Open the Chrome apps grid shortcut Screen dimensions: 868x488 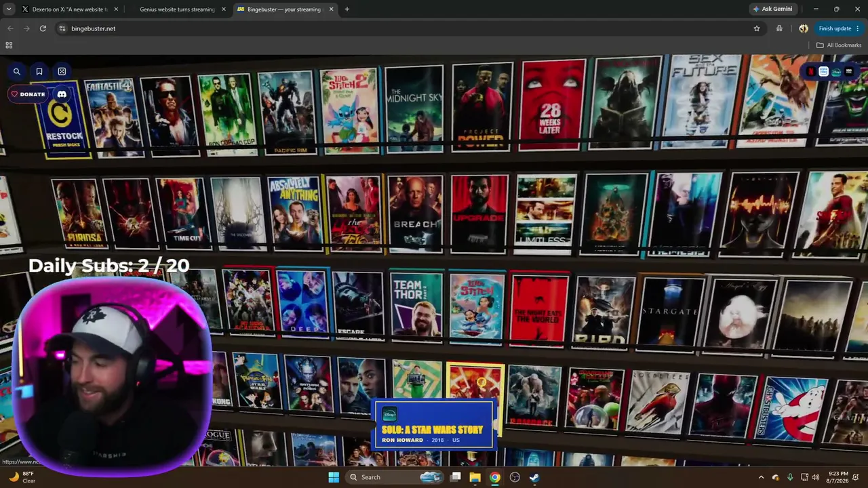9,45
